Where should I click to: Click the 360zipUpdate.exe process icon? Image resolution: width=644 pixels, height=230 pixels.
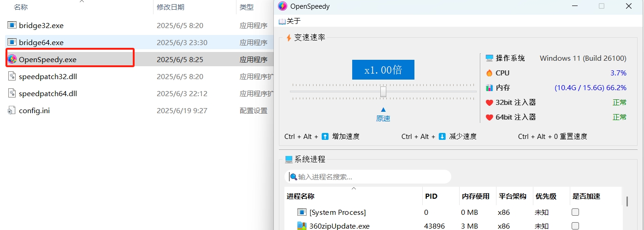[302, 226]
